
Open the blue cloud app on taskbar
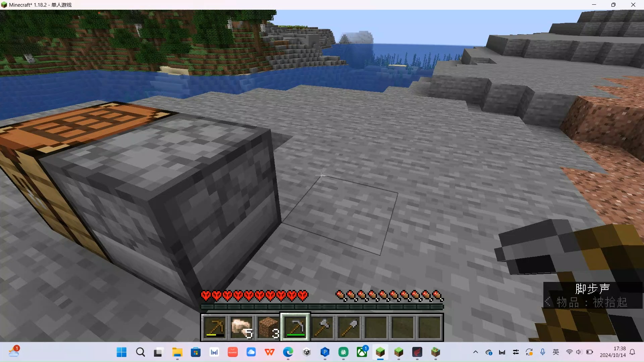point(251,352)
